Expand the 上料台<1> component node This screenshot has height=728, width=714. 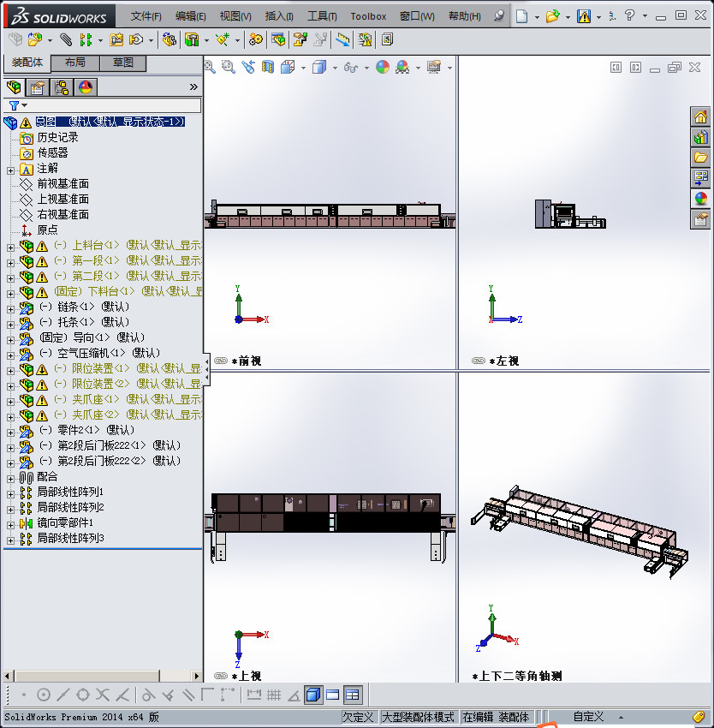10,248
